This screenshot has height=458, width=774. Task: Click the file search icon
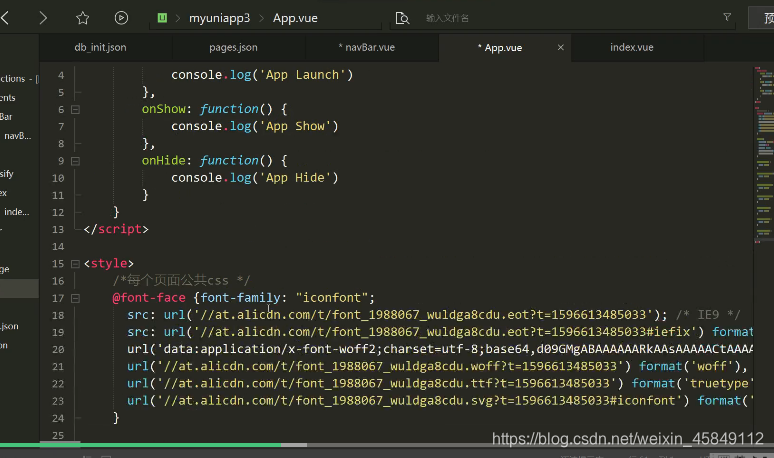[402, 18]
